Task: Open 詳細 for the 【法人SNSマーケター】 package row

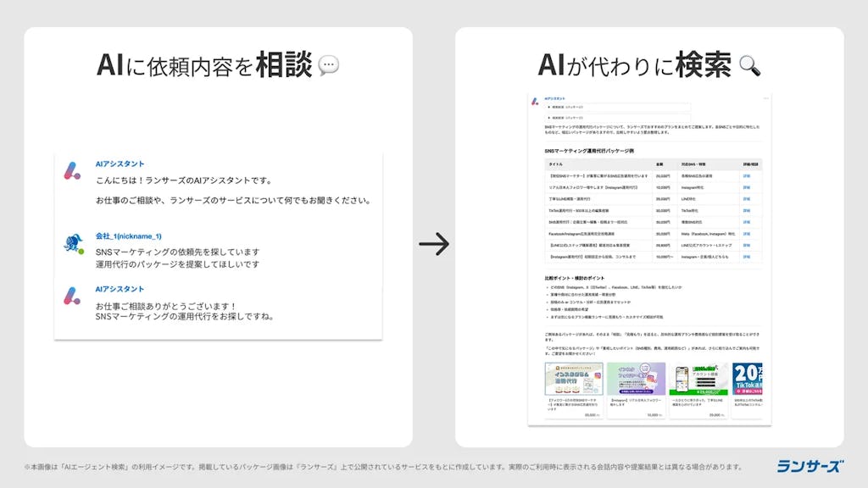Action: coord(747,178)
